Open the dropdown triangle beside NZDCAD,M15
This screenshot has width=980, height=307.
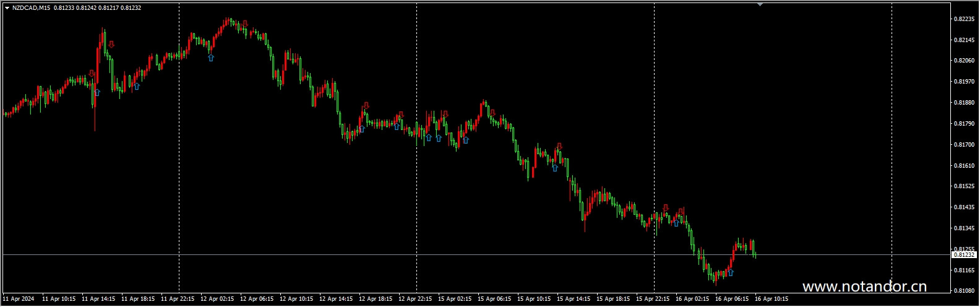[x=7, y=7]
